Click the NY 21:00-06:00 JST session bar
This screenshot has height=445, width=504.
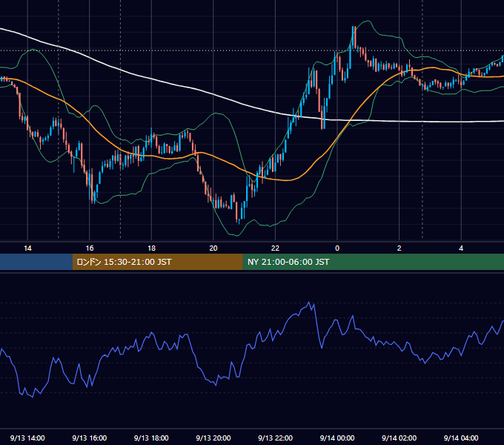click(x=373, y=262)
